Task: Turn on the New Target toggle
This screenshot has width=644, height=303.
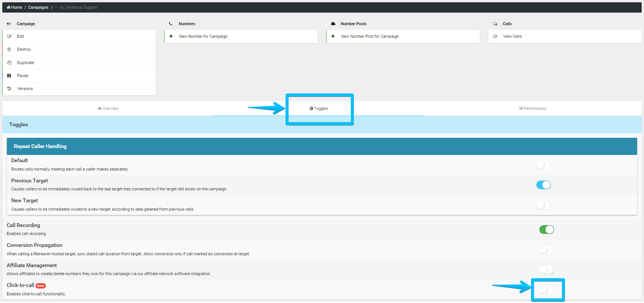Action: click(x=543, y=205)
